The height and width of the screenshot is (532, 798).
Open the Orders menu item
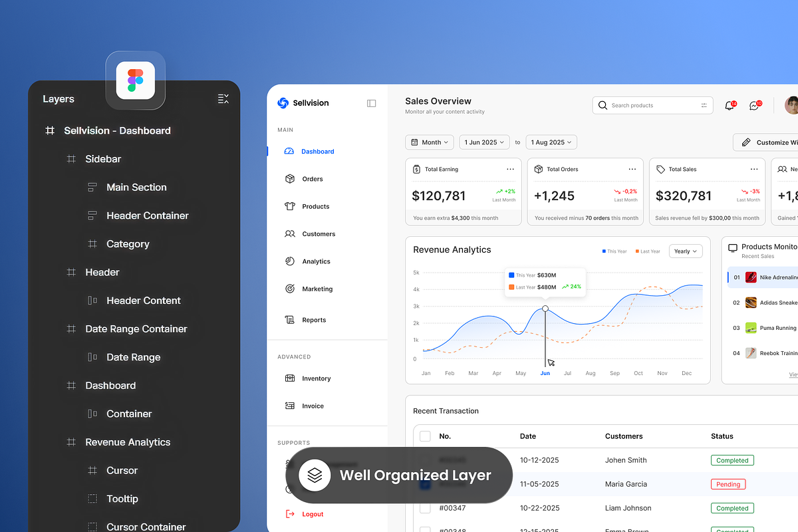(x=313, y=179)
